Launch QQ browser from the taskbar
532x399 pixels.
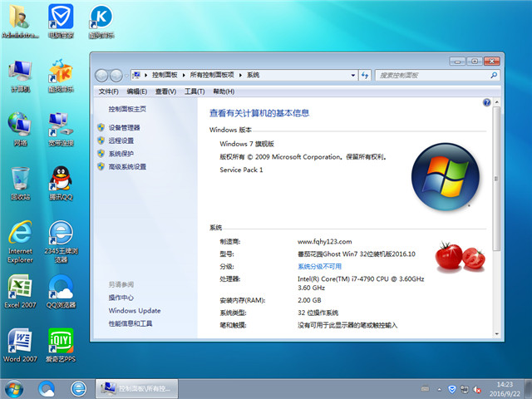47,389
